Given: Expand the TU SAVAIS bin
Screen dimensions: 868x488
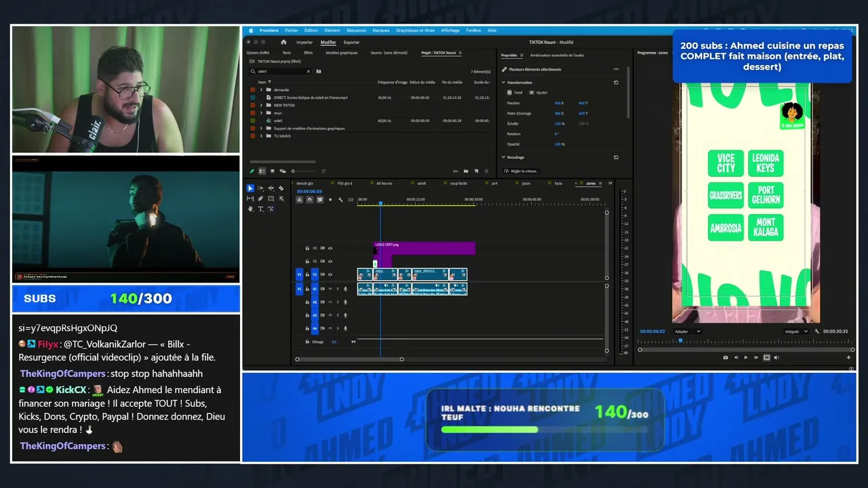Looking at the screenshot, I should (x=261, y=136).
